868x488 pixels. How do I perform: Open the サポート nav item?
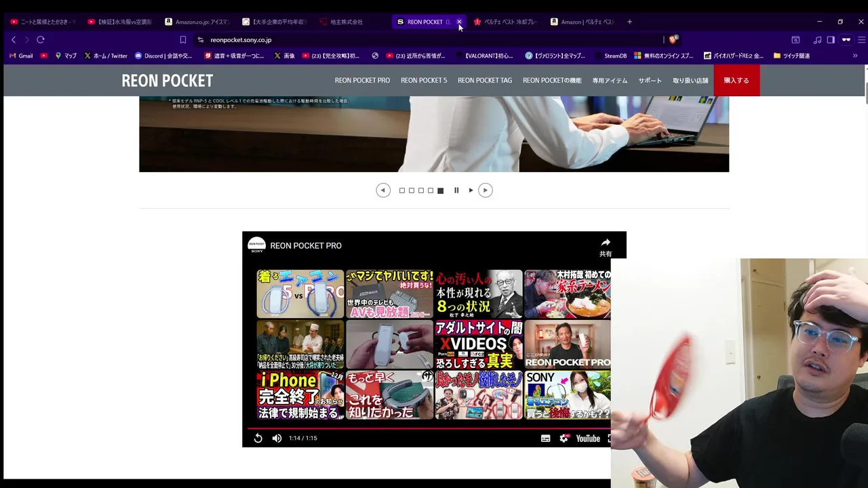[x=650, y=81]
